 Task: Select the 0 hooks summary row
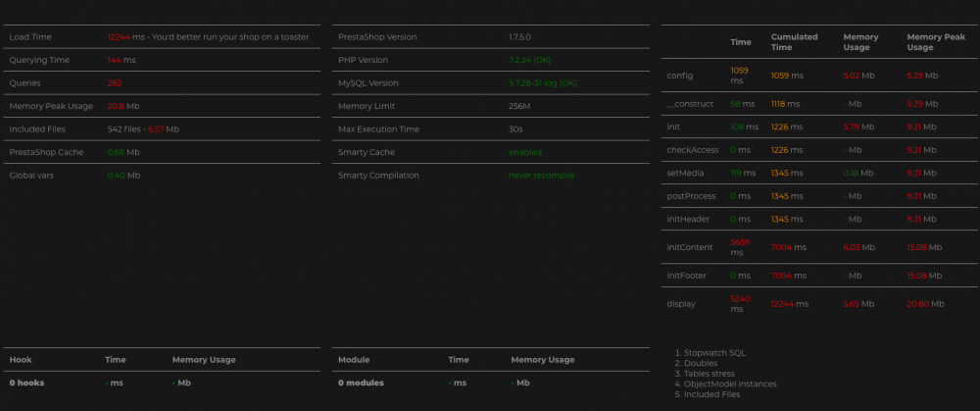pos(162,383)
